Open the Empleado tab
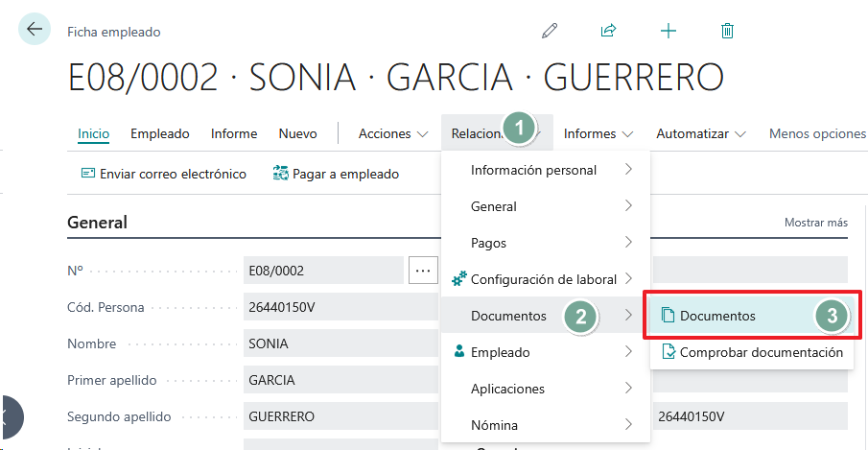Screen dimensions: 868x450 coord(160,133)
